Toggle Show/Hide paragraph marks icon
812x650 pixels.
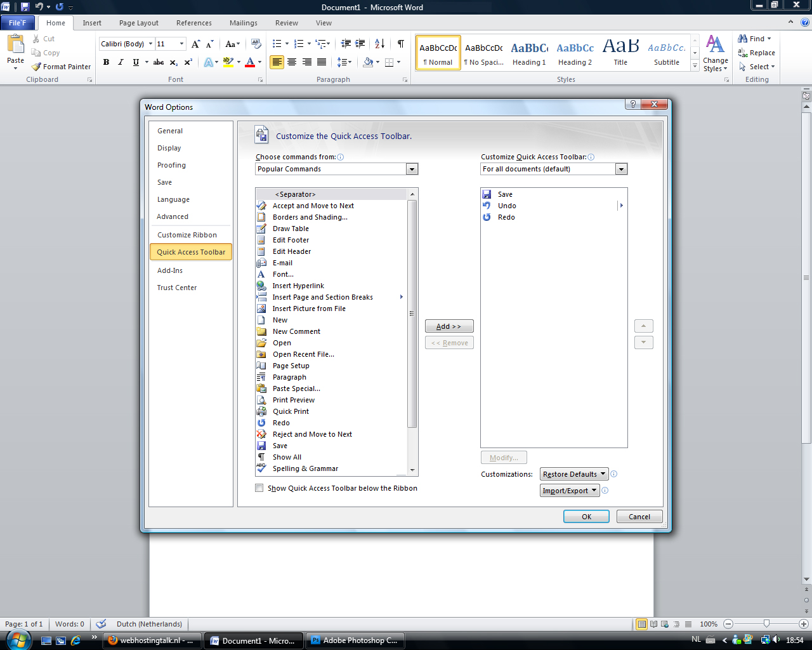point(401,44)
